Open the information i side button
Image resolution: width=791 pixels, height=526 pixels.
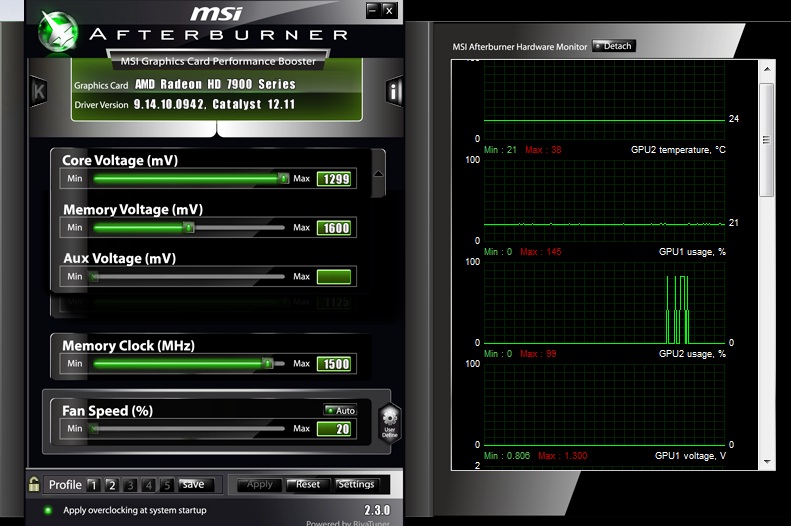394,91
